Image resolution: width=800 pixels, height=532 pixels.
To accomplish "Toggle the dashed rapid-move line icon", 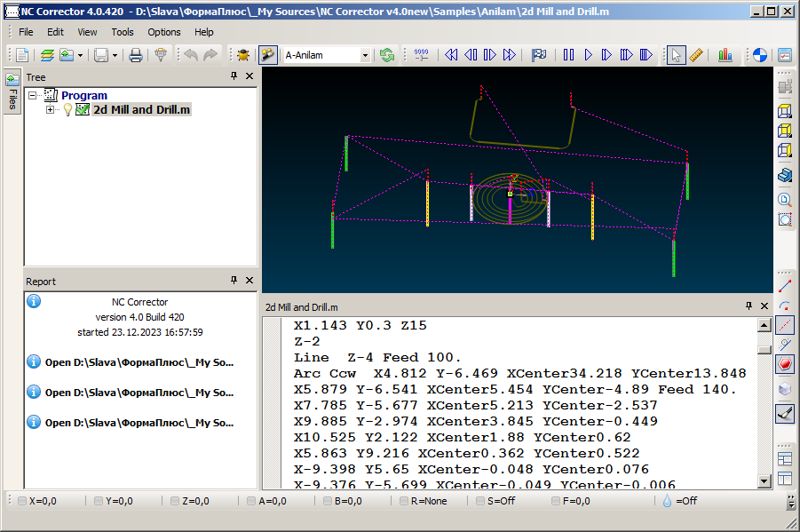I will 785,325.
